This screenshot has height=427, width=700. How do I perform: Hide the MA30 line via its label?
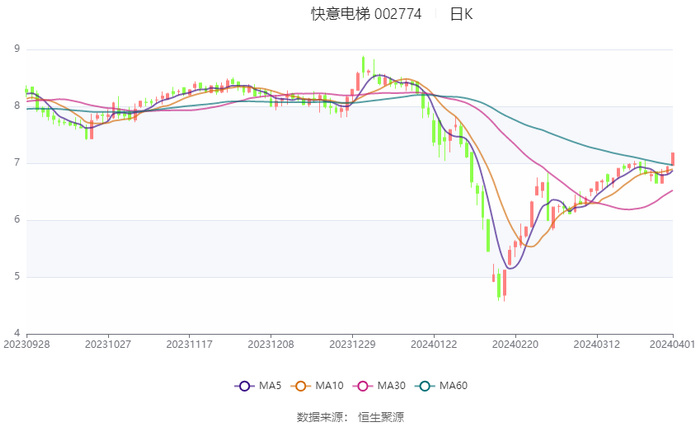tap(391, 386)
